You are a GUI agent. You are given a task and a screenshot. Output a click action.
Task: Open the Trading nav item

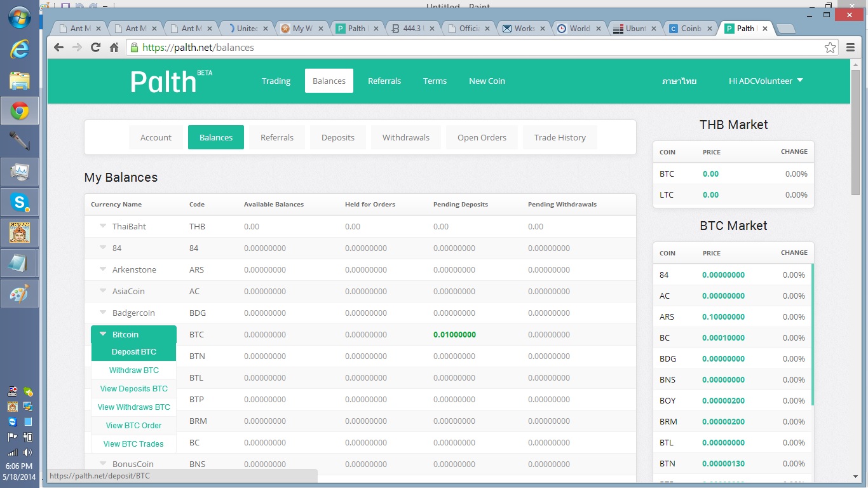tap(276, 81)
